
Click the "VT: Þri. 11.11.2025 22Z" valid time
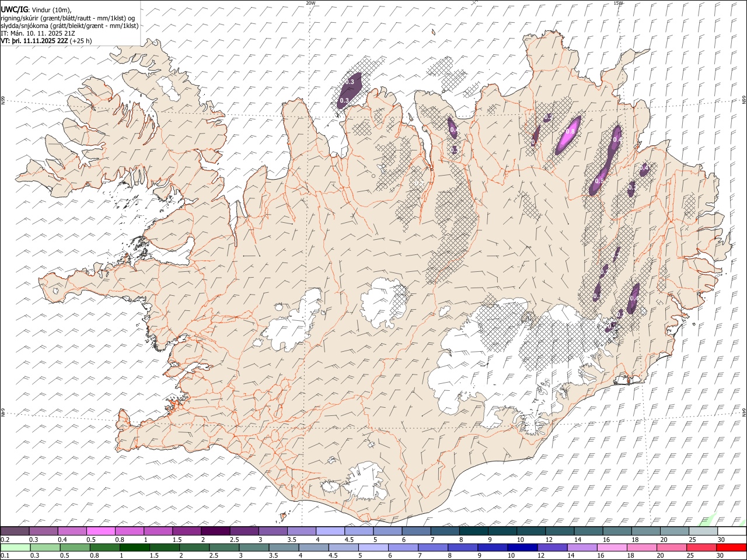(x=34, y=41)
